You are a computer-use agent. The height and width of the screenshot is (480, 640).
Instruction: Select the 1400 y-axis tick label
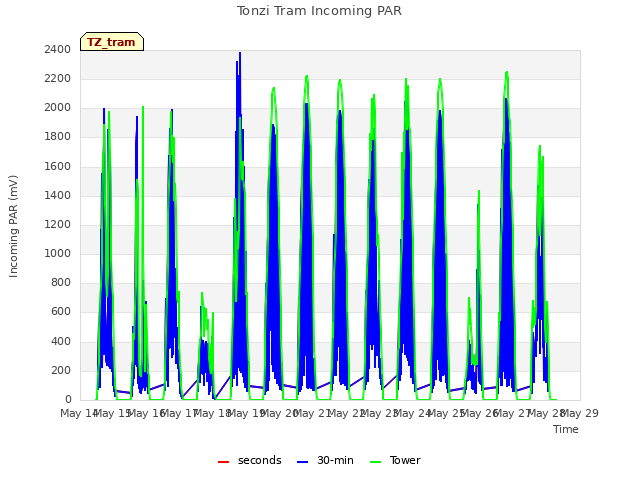[58, 195]
